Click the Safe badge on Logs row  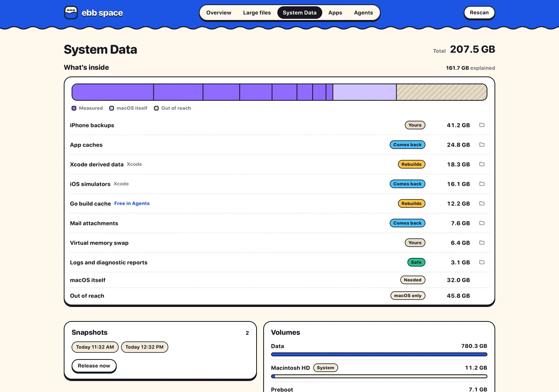click(416, 262)
